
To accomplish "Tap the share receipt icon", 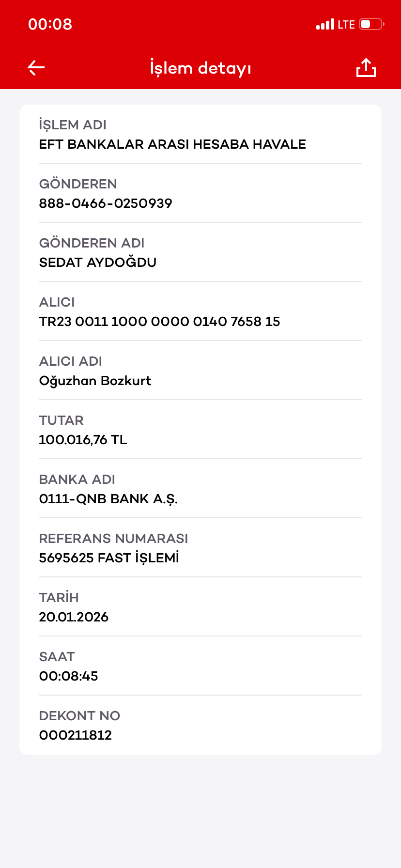I will click(366, 68).
